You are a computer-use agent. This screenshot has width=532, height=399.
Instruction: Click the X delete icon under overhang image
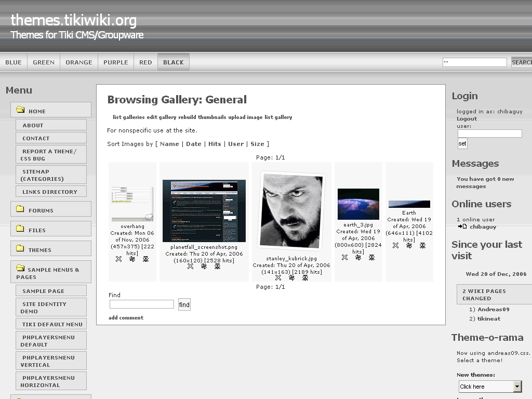[119, 259]
